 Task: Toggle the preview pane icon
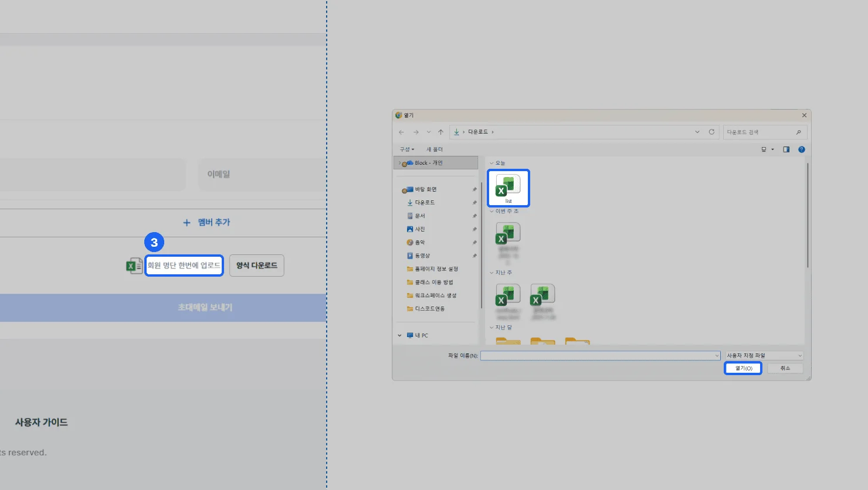(786, 149)
